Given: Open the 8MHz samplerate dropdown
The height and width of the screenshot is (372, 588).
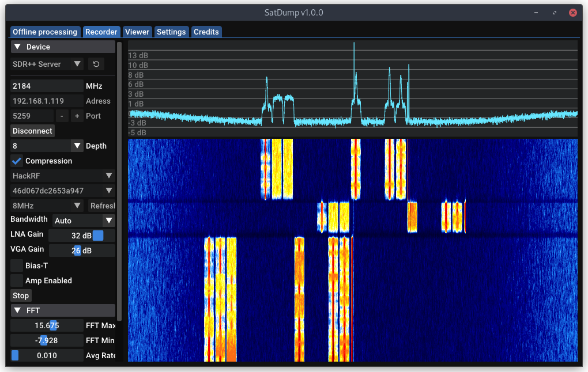Looking at the screenshot, I should 47,206.
